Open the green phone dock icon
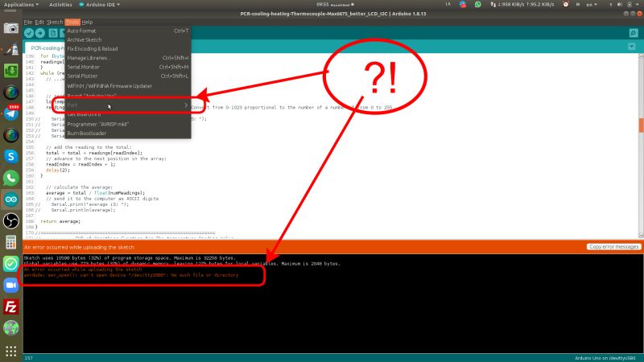The width and height of the screenshot is (644, 362). click(x=11, y=178)
